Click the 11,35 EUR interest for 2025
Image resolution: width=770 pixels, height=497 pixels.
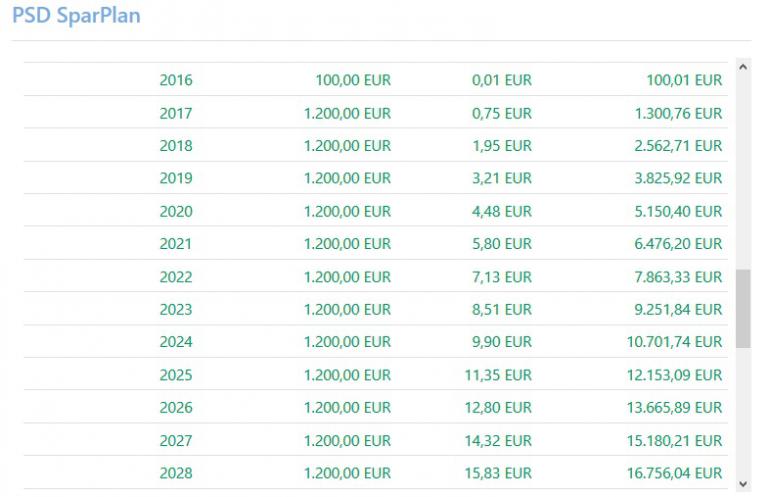click(497, 375)
